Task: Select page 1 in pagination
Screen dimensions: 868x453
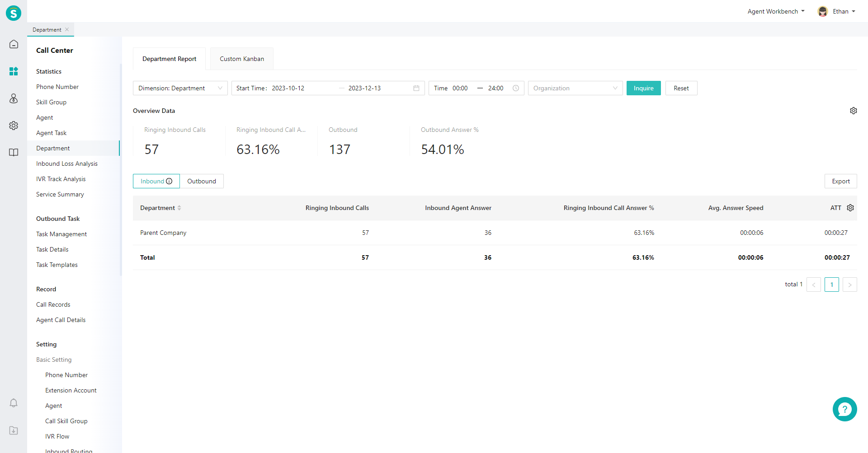Action: pyautogui.click(x=832, y=285)
